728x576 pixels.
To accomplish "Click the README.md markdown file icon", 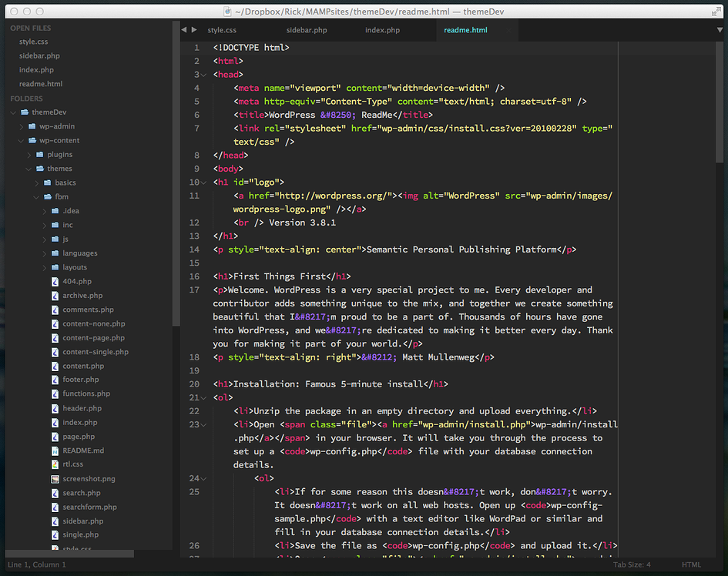I will click(55, 450).
